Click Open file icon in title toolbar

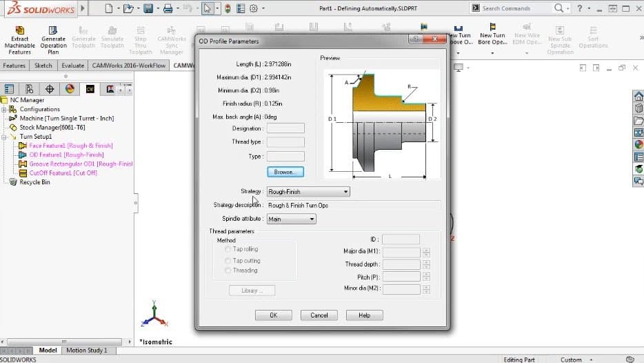[128, 8]
